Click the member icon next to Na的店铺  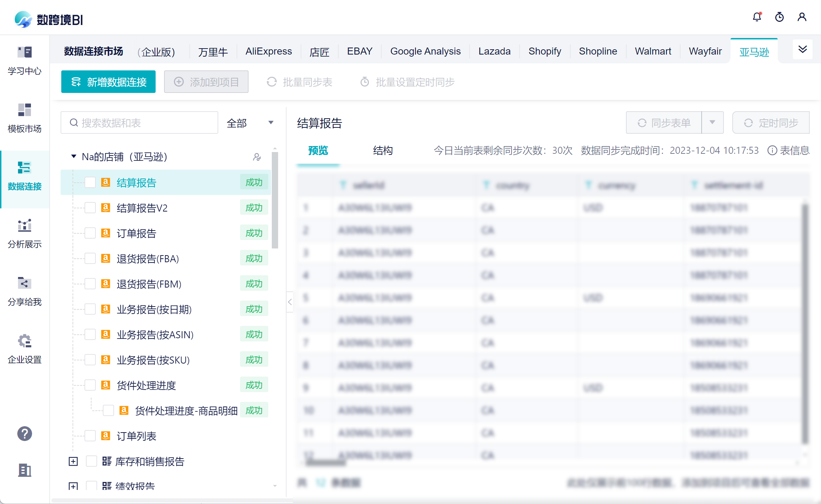[x=257, y=157]
